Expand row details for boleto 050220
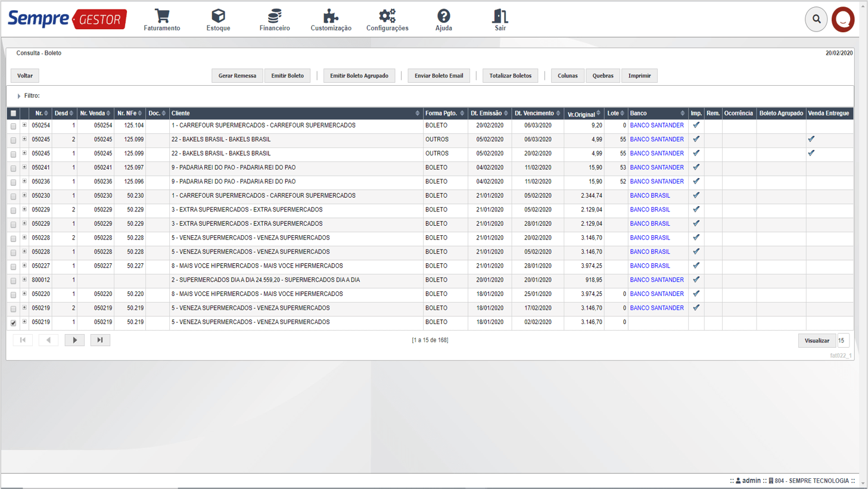The image size is (868, 489). coord(24,294)
